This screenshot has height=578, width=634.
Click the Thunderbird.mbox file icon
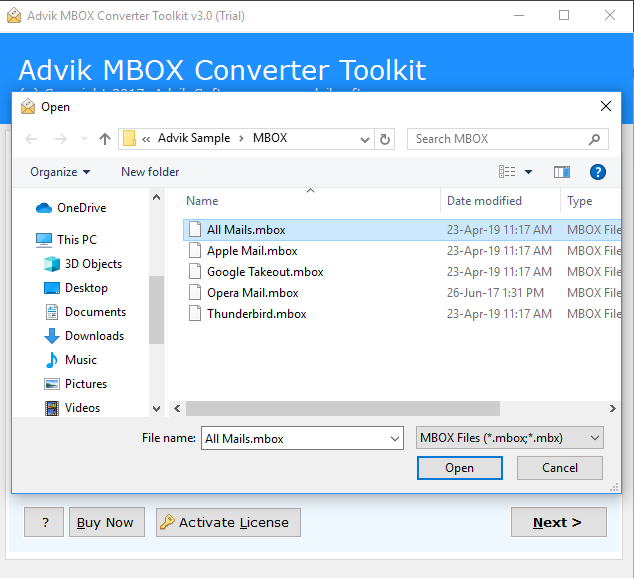tap(195, 314)
